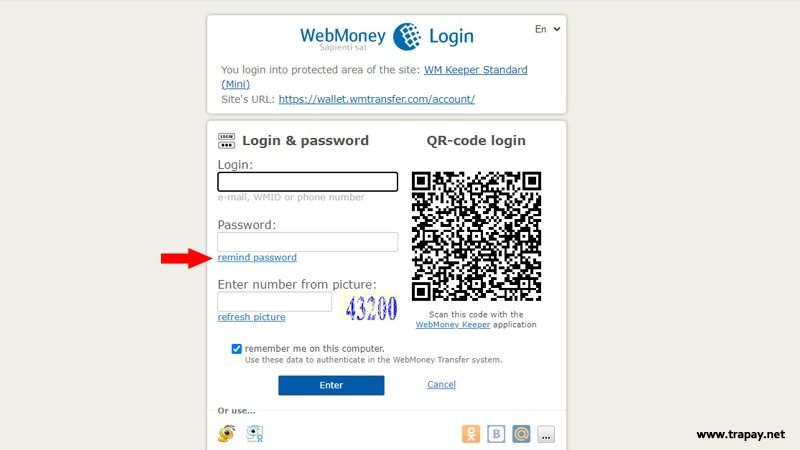Sign in with the VKontakte icon
The height and width of the screenshot is (450, 800).
tap(496, 434)
